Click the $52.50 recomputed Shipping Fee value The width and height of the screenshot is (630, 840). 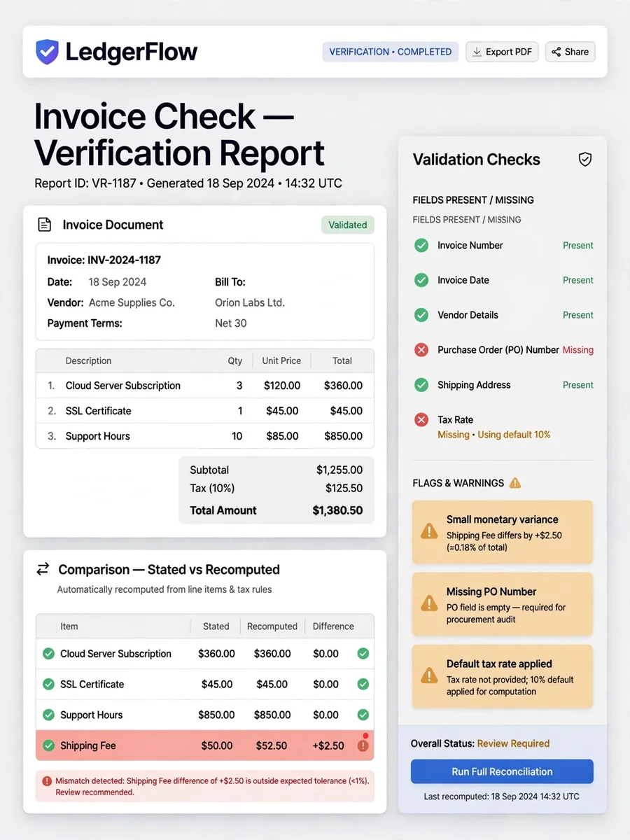point(272,746)
